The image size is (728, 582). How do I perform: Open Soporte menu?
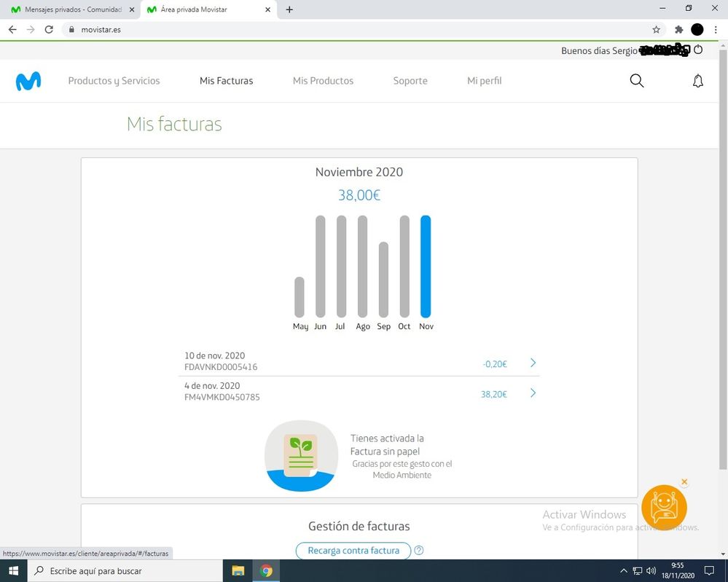click(x=410, y=81)
